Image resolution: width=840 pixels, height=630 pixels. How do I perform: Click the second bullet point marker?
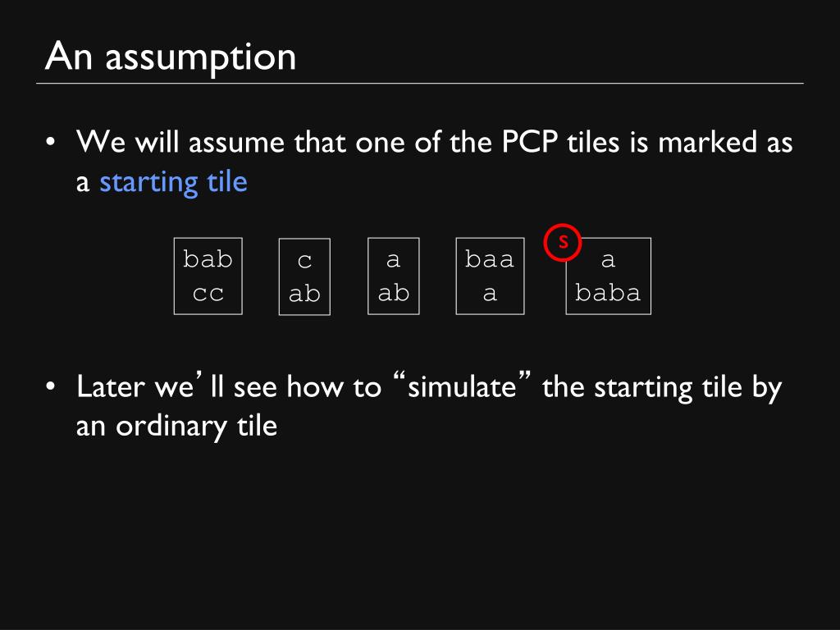50,386
